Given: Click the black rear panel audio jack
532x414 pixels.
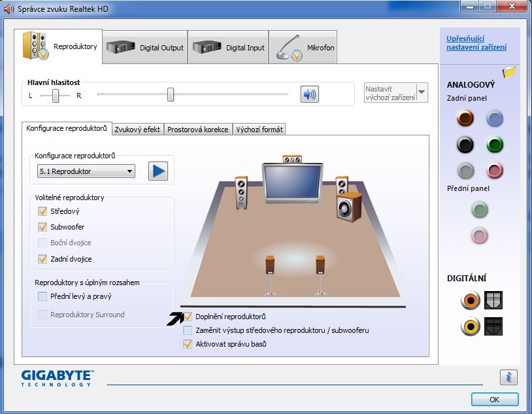Looking at the screenshot, I should click(465, 145).
